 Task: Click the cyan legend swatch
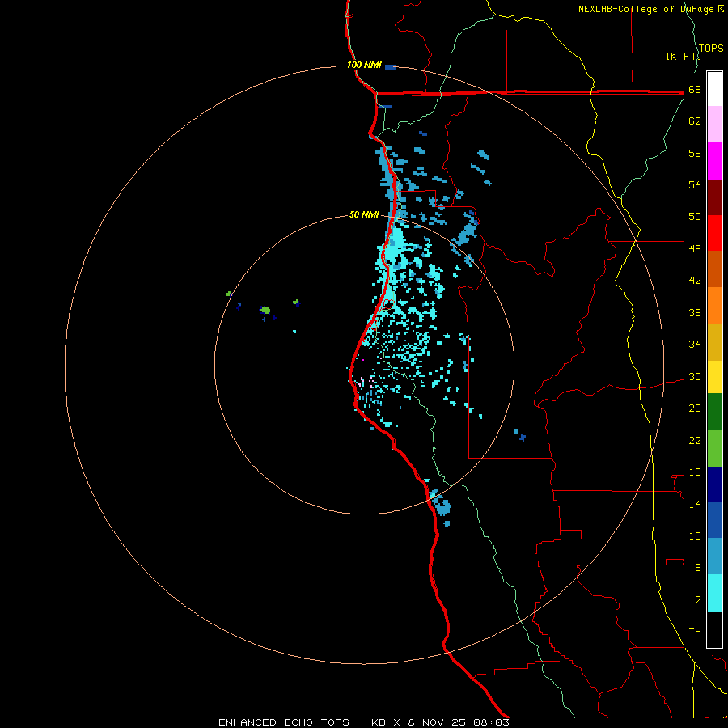(714, 593)
